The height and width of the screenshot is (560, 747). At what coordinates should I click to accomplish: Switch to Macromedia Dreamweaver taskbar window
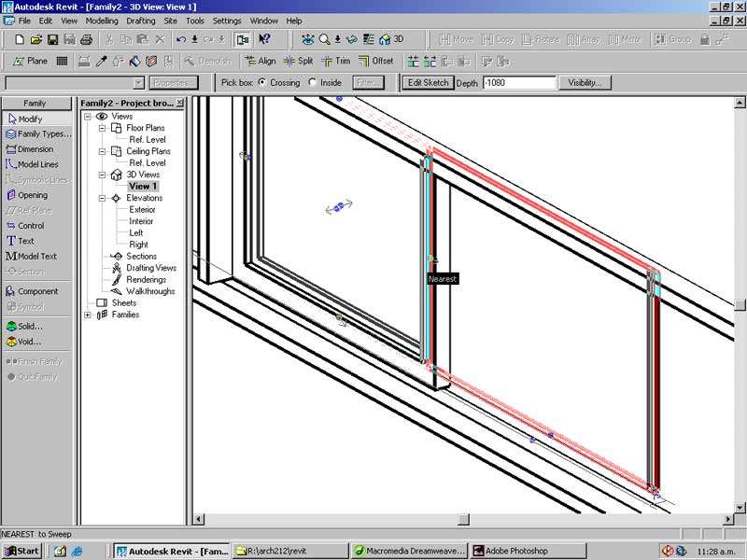tap(409, 551)
